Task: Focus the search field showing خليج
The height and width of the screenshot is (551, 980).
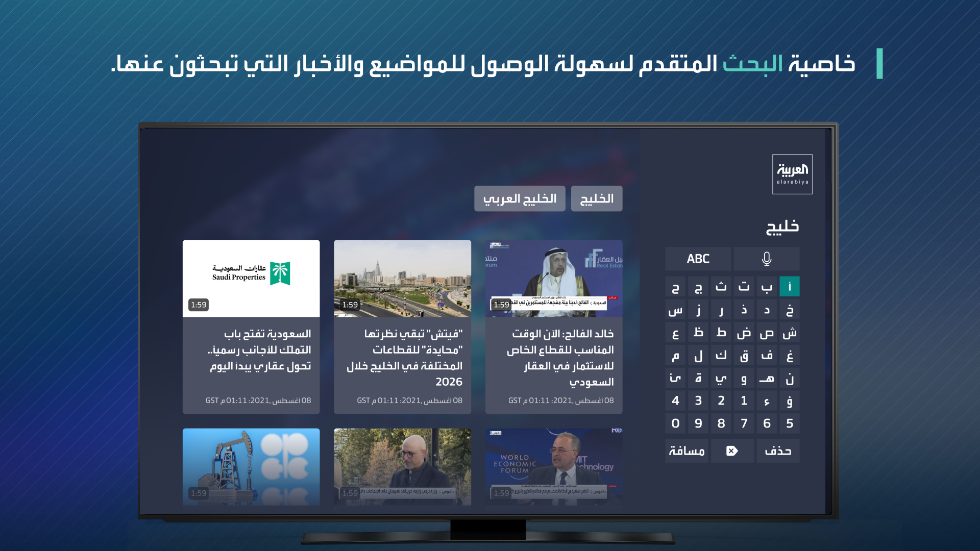Action: (782, 228)
